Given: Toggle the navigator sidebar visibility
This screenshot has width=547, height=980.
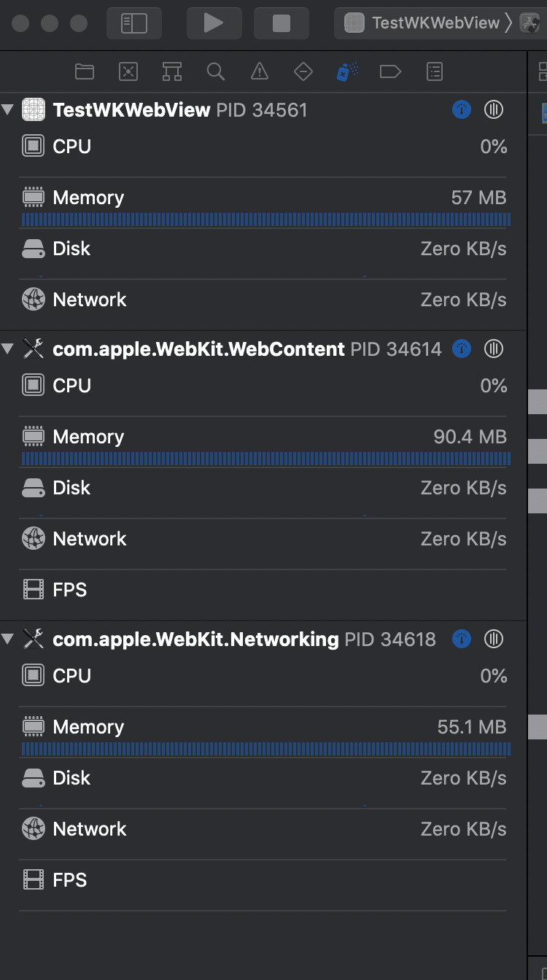Looking at the screenshot, I should pyautogui.click(x=134, y=23).
